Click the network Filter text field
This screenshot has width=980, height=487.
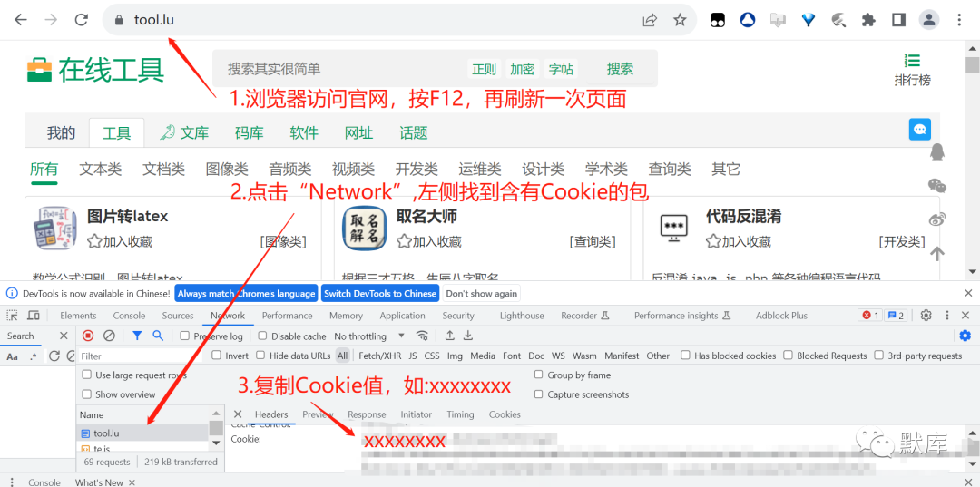[139, 356]
